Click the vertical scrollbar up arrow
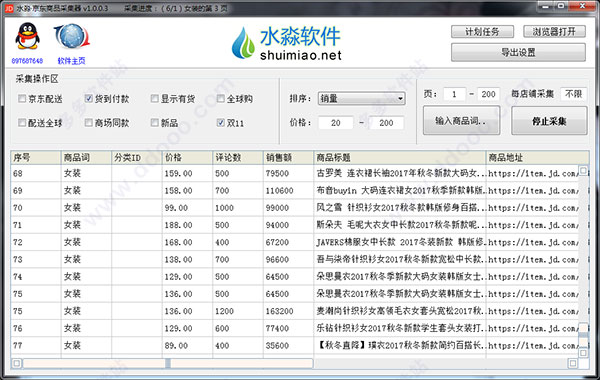The image size is (600, 380). pos(583,170)
